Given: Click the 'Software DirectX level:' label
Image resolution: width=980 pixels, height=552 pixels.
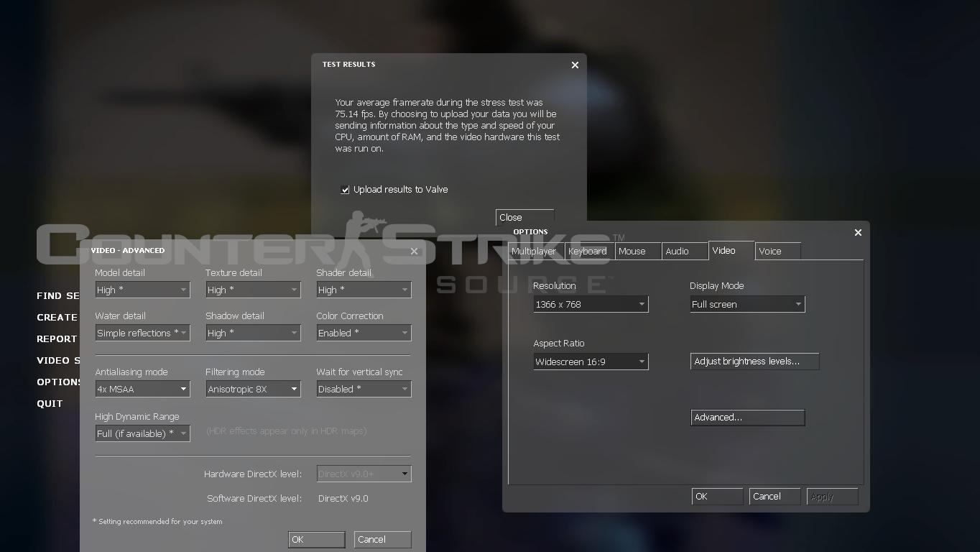Looking at the screenshot, I should point(254,498).
